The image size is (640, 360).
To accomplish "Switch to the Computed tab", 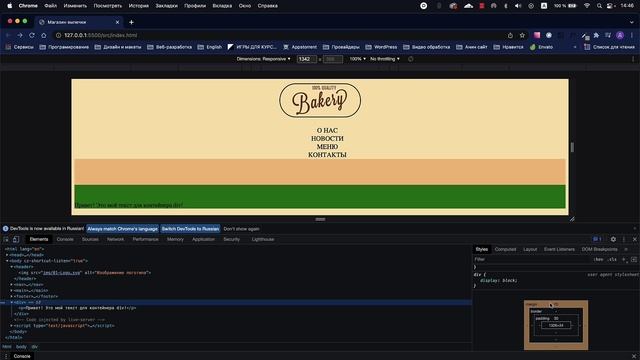I will point(505,249).
